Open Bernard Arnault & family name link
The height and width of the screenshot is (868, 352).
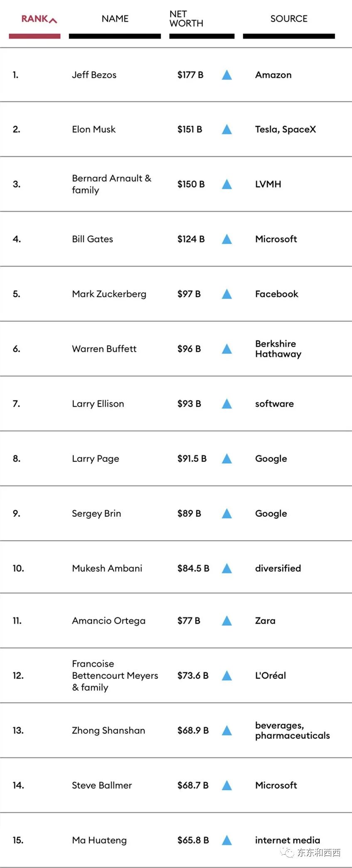click(x=111, y=184)
